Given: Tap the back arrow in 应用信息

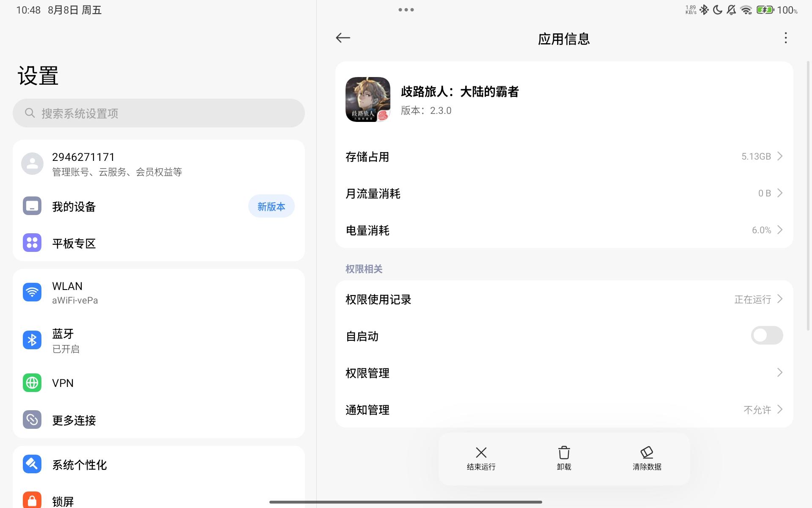Looking at the screenshot, I should (x=343, y=38).
